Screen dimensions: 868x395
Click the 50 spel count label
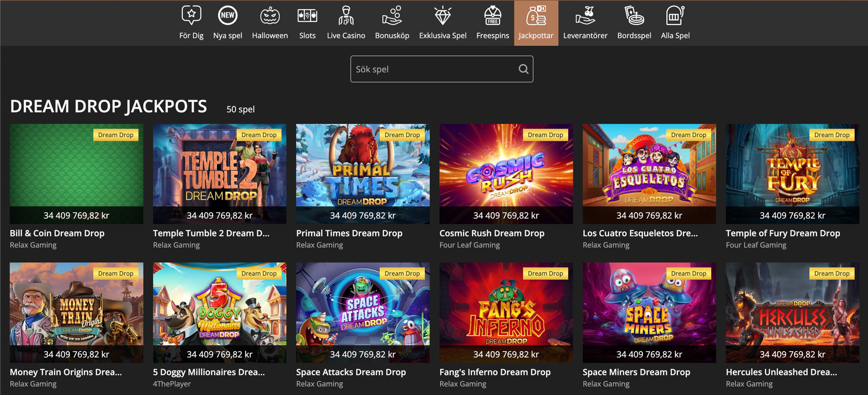tap(240, 109)
